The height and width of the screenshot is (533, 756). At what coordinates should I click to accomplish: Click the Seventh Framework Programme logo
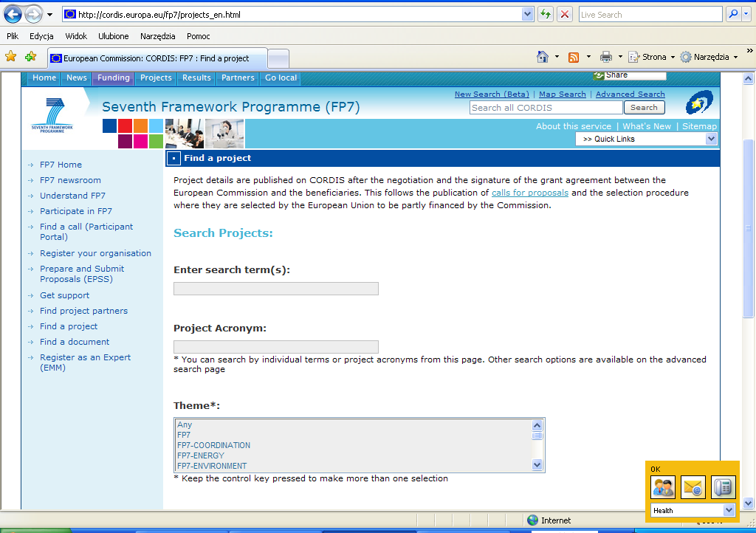click(52, 116)
